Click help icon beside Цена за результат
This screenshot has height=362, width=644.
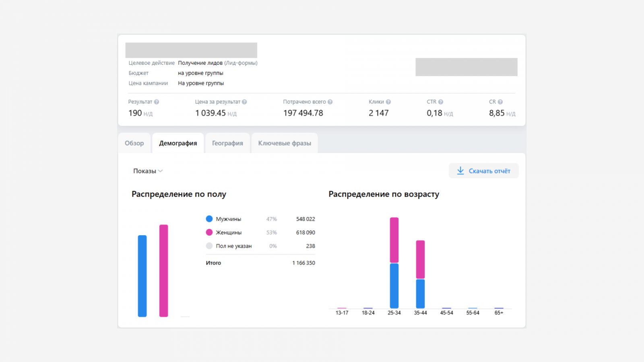[244, 102]
